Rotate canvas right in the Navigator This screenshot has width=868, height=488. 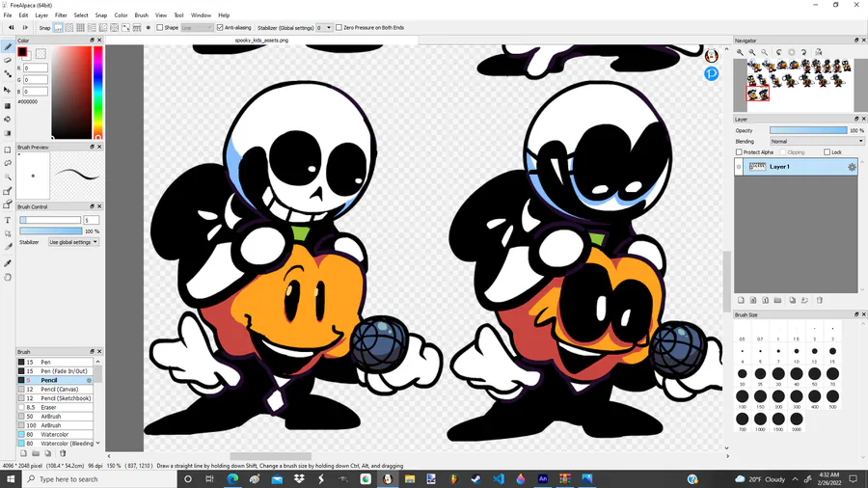(x=803, y=52)
